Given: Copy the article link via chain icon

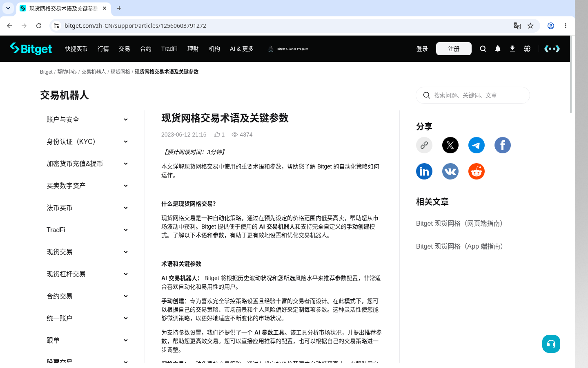Looking at the screenshot, I should pos(424,145).
